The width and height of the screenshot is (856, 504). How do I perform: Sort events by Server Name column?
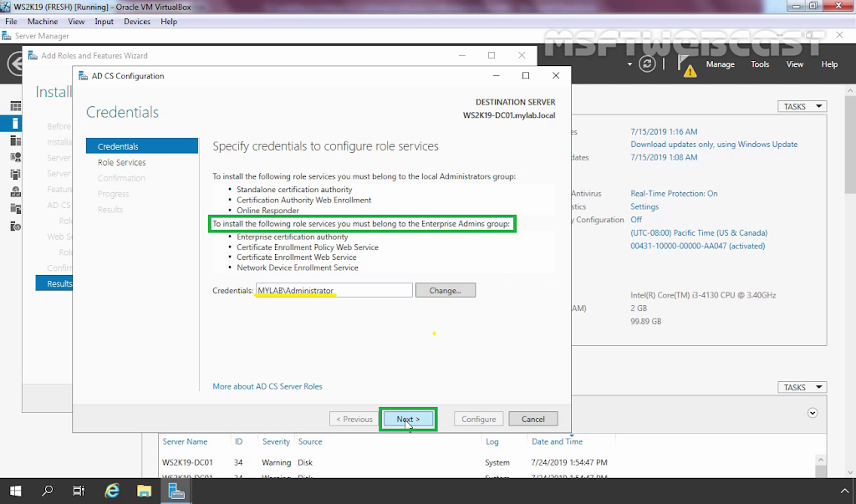pos(185,441)
